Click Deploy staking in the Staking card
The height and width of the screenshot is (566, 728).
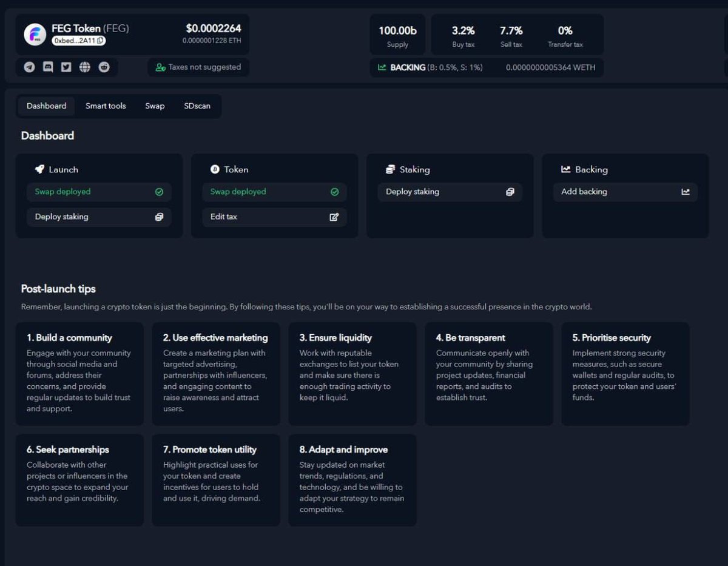click(x=450, y=192)
